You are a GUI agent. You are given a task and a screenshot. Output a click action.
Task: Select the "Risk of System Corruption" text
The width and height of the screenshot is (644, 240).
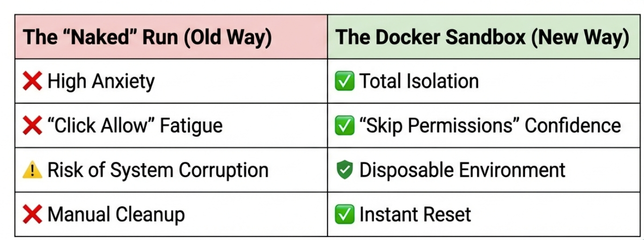click(x=158, y=171)
